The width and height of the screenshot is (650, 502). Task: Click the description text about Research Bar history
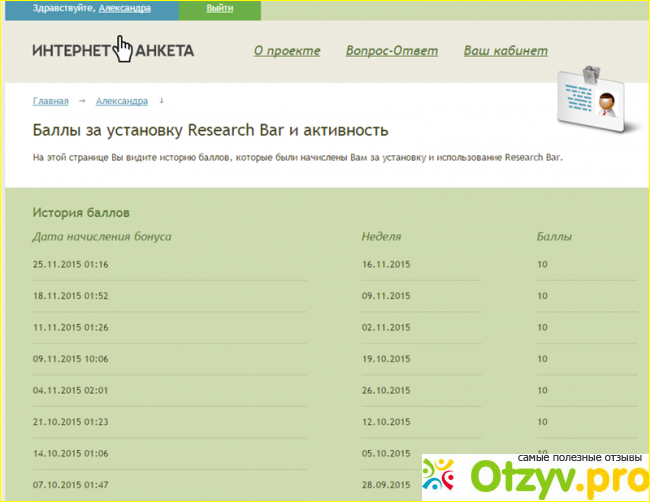coord(298,158)
